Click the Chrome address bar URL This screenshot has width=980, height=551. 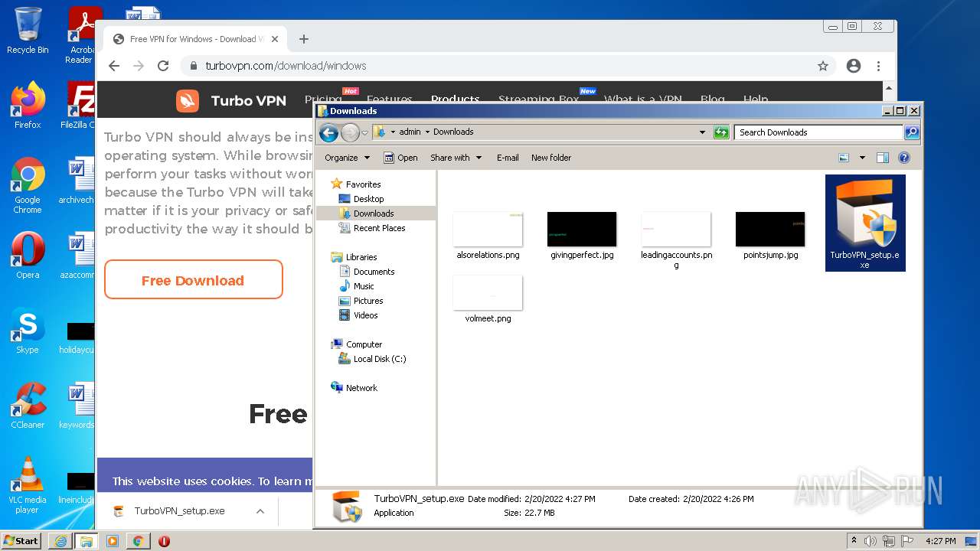coord(286,66)
